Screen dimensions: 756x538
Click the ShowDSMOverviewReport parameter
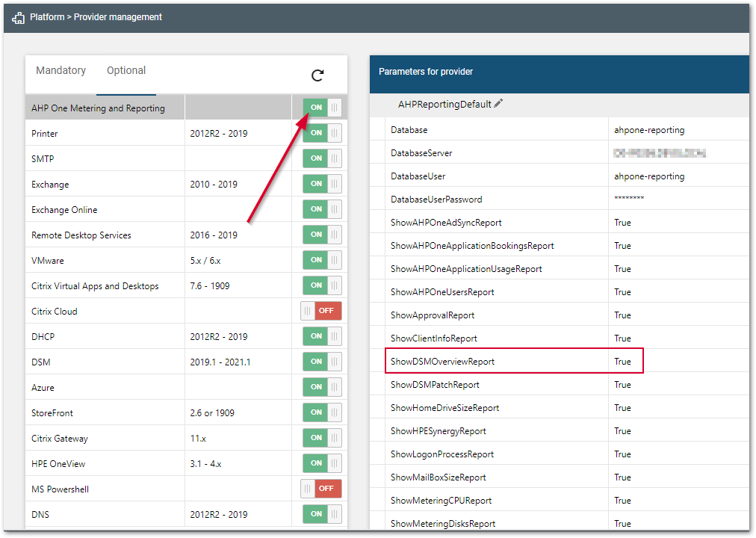tap(442, 362)
